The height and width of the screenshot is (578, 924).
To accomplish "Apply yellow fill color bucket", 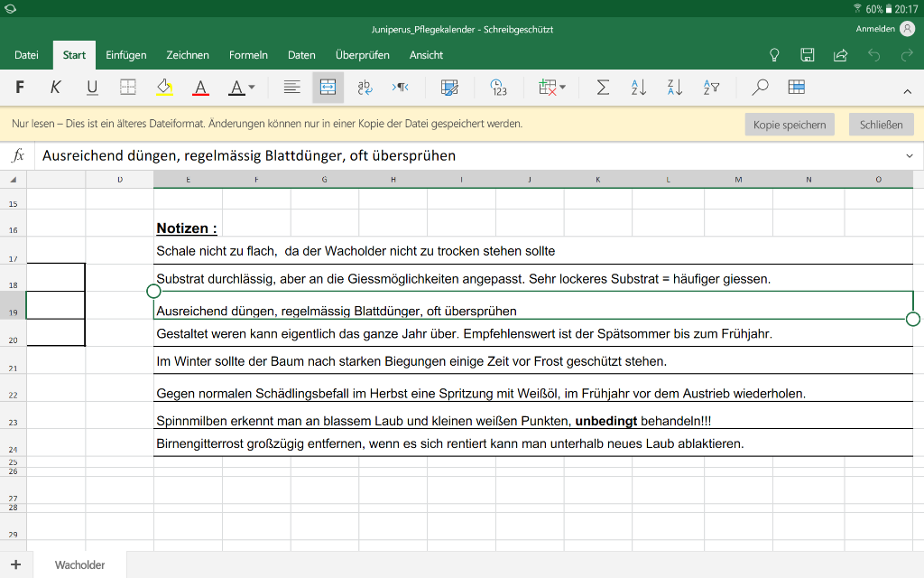I will 164,88.
